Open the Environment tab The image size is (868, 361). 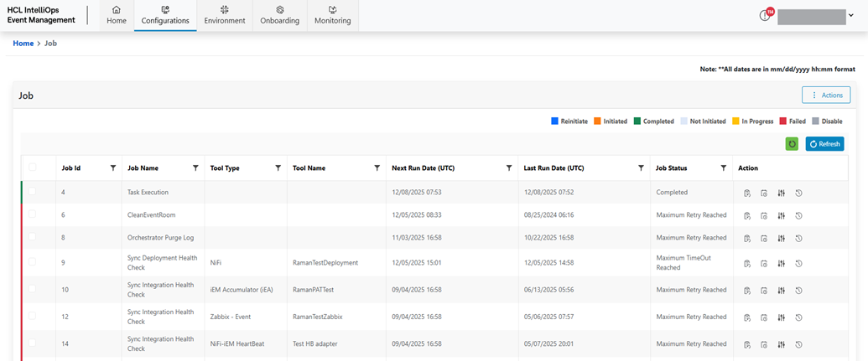pos(225,15)
